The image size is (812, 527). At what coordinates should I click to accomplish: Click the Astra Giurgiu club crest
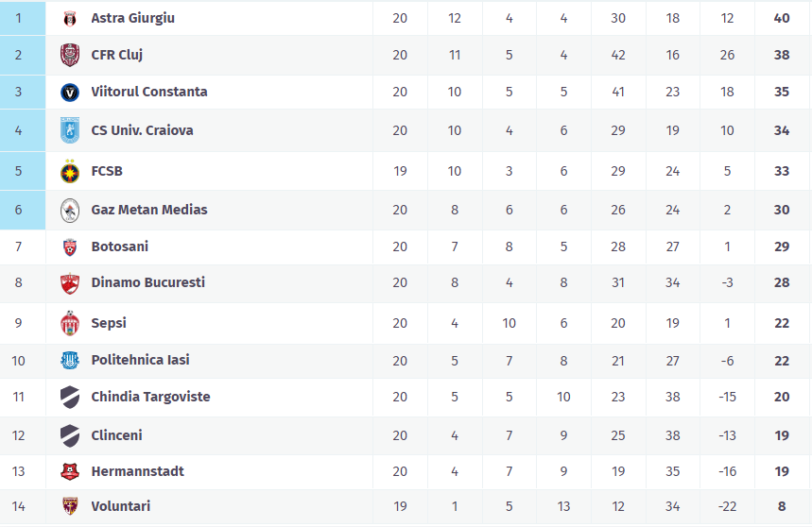(69, 19)
